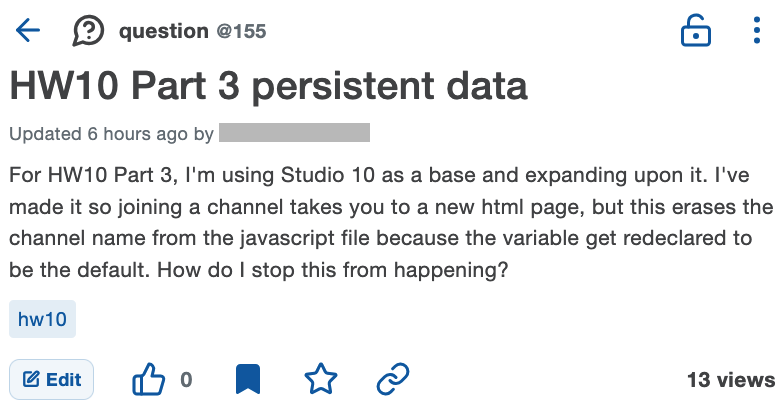Click the redacted author name bar
This screenshot has height=417, width=784.
(x=294, y=132)
